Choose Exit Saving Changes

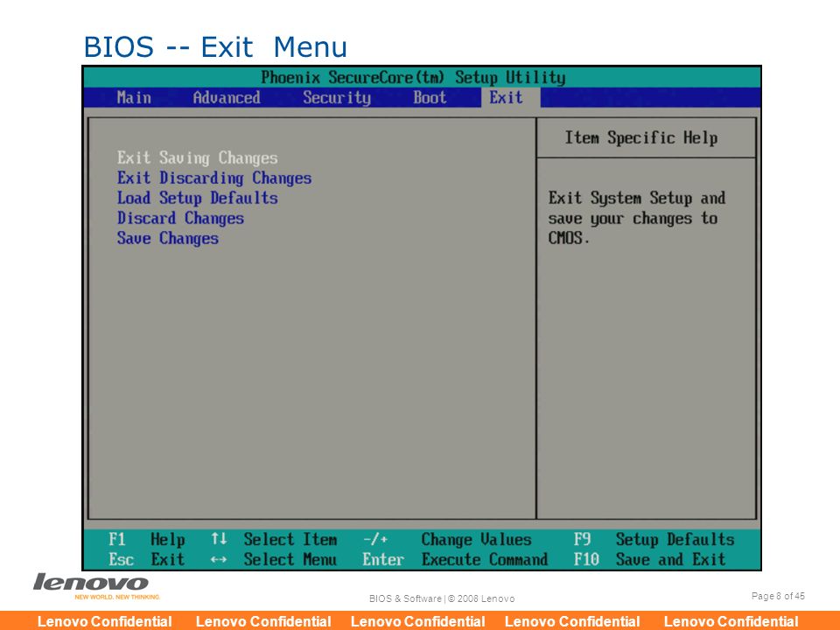[x=197, y=158]
